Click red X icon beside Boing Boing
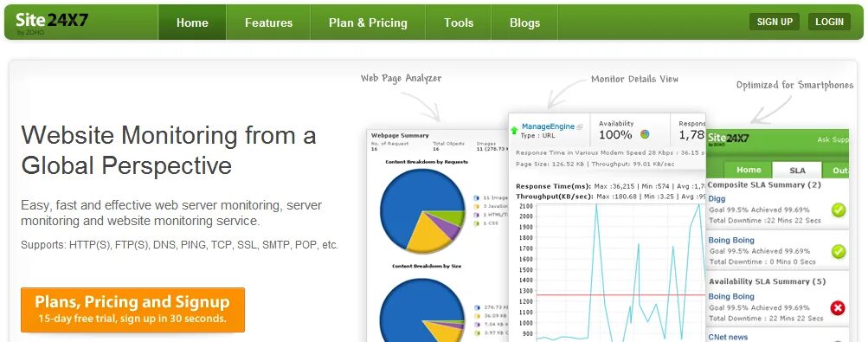This screenshot has width=868, height=342. [838, 307]
